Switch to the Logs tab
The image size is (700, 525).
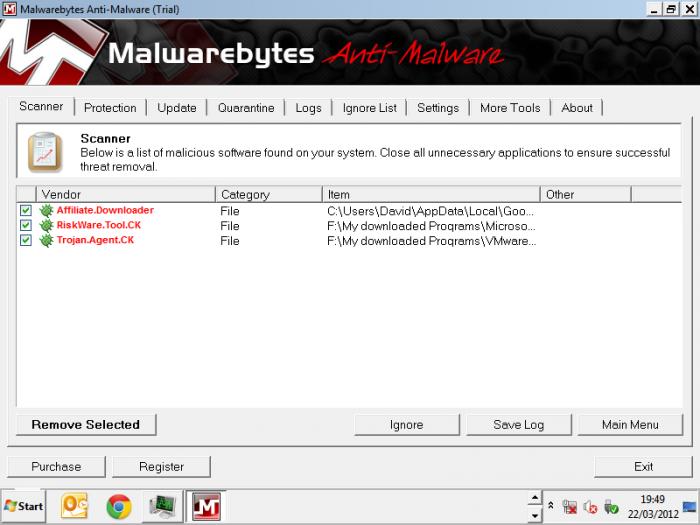click(308, 108)
